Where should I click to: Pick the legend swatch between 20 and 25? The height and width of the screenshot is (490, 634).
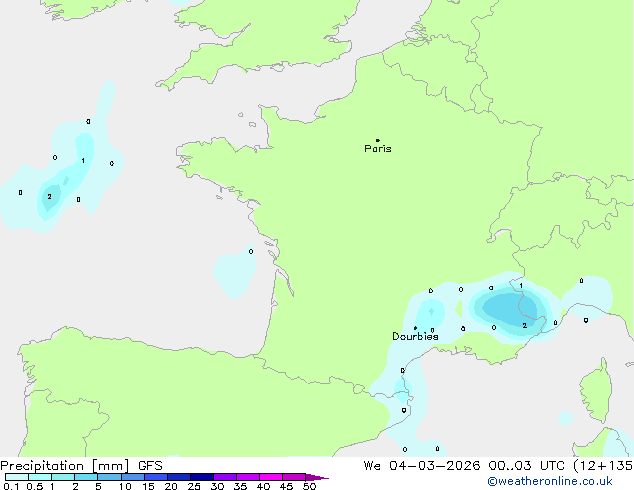click(179, 477)
